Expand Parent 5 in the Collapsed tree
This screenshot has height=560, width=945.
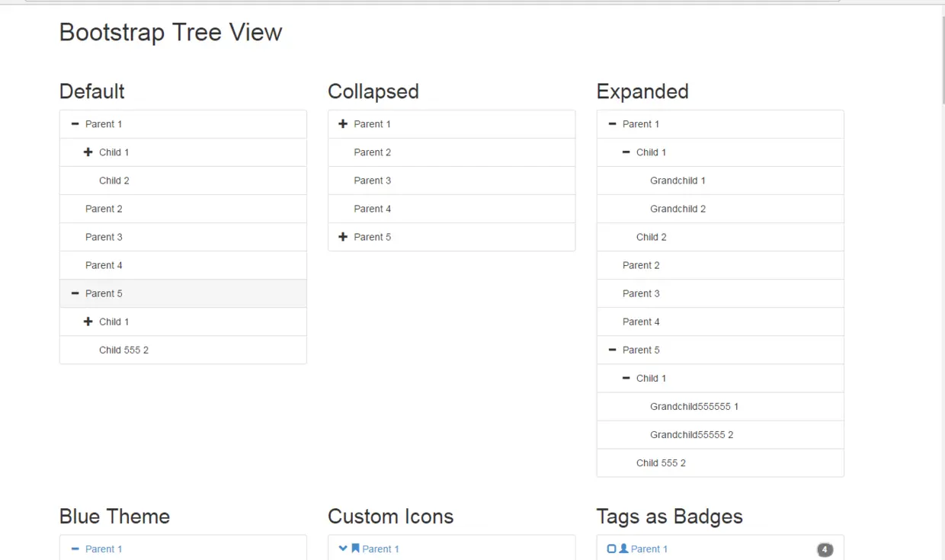[x=343, y=237]
